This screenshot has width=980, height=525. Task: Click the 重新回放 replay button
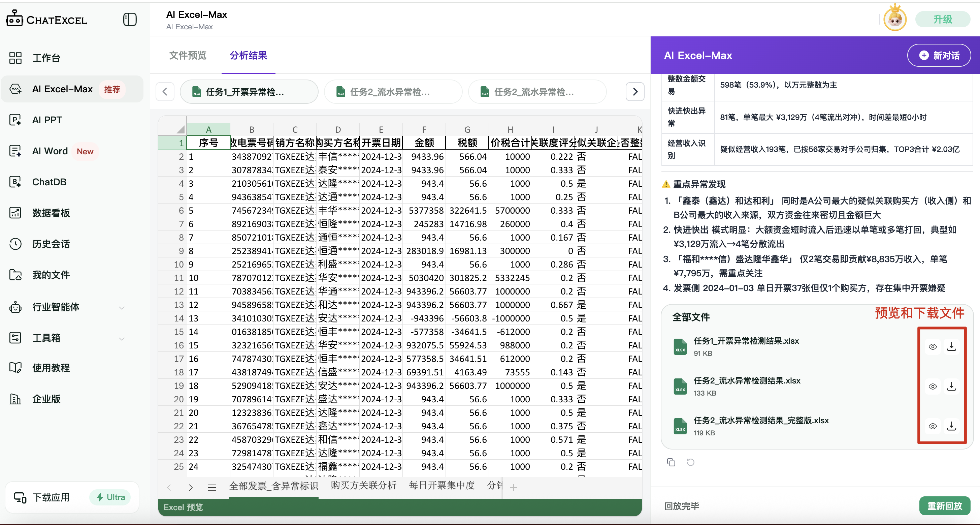[945, 505]
